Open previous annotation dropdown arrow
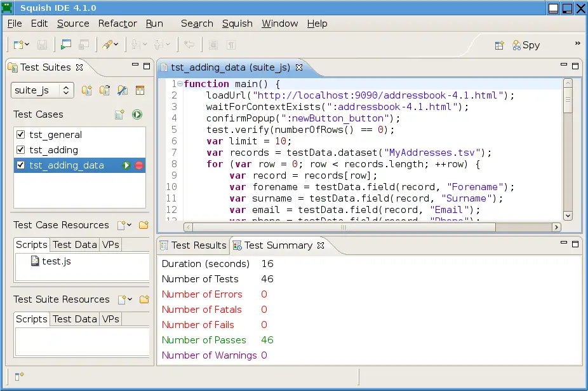The height and width of the screenshot is (391, 588). 168,45
